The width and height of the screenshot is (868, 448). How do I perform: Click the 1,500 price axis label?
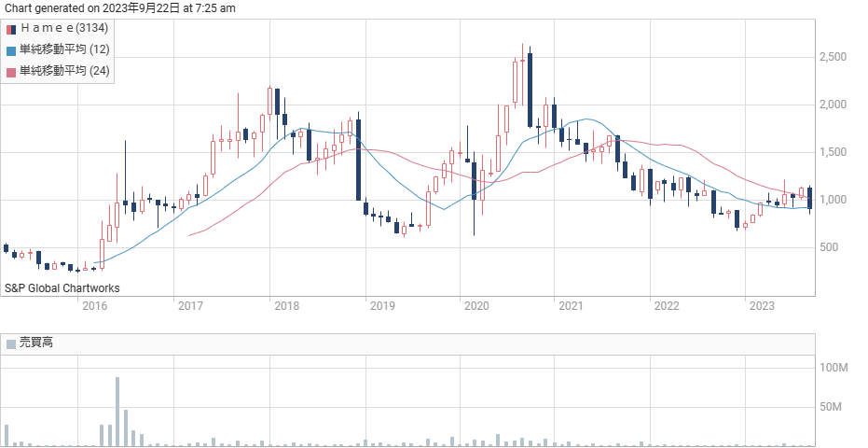833,152
